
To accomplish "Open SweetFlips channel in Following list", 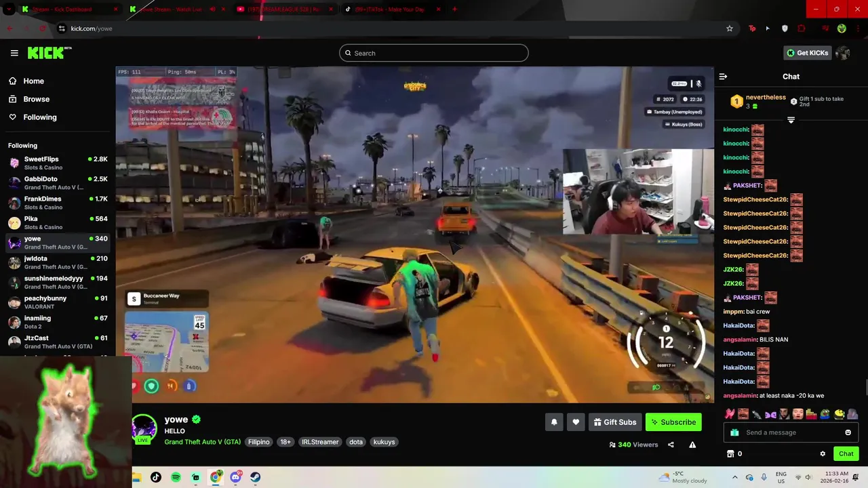I will [58, 163].
